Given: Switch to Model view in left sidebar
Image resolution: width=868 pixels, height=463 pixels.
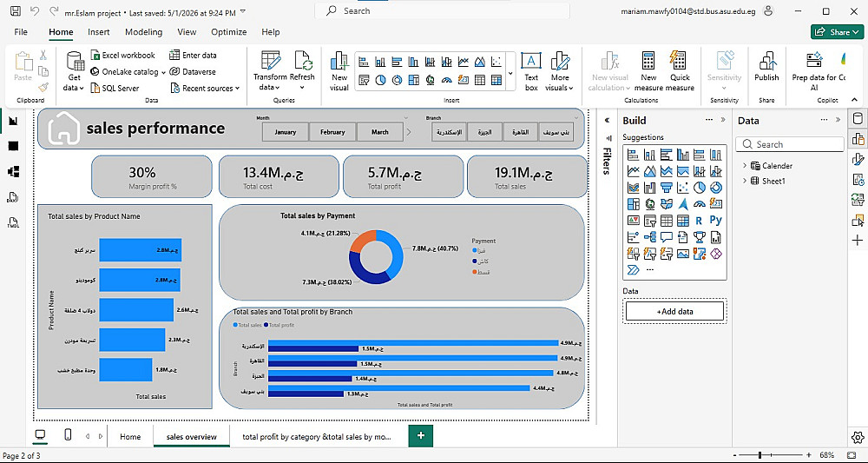Looking at the screenshot, I should [13, 172].
